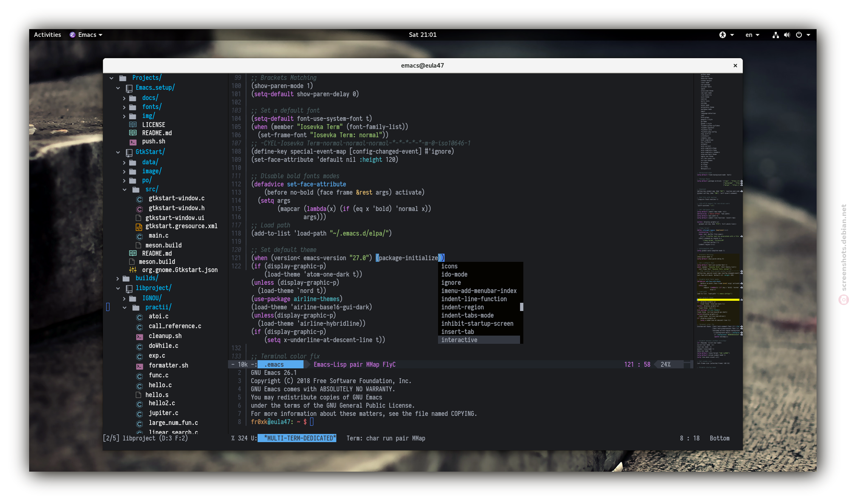This screenshot has width=849, height=504.
Task: Open the Activities overview
Action: point(48,35)
